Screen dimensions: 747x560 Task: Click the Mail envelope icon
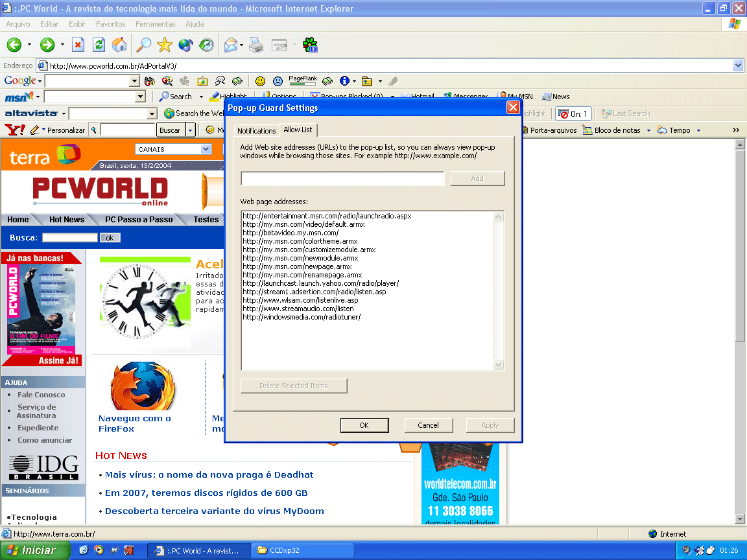(231, 45)
